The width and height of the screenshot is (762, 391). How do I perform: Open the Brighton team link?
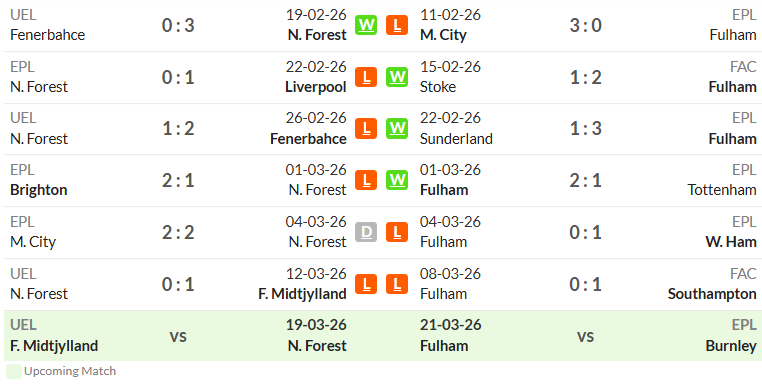tap(38, 190)
